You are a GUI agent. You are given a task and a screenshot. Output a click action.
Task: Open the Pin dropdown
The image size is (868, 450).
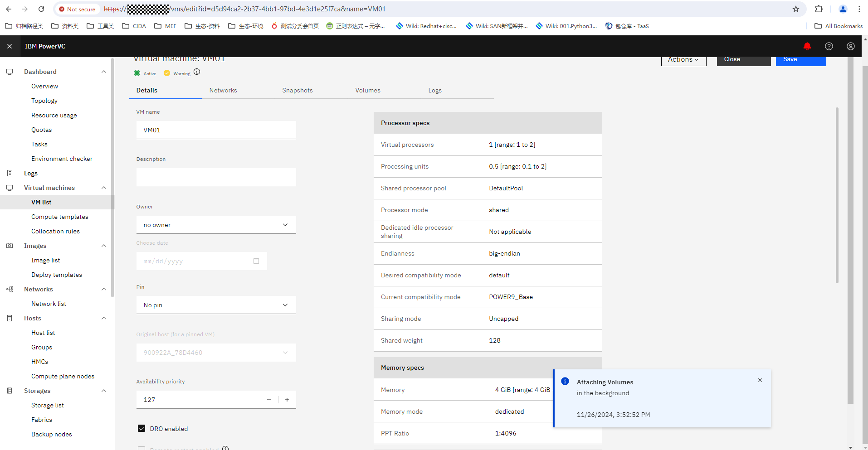(x=216, y=305)
